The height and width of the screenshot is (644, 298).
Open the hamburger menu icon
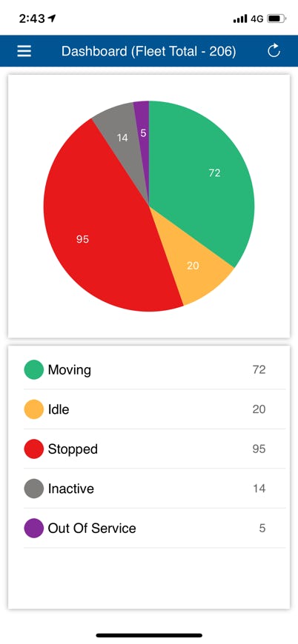tap(24, 51)
